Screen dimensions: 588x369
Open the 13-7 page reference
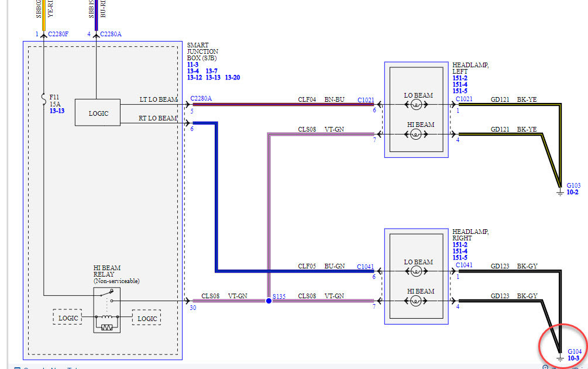pyautogui.click(x=212, y=71)
